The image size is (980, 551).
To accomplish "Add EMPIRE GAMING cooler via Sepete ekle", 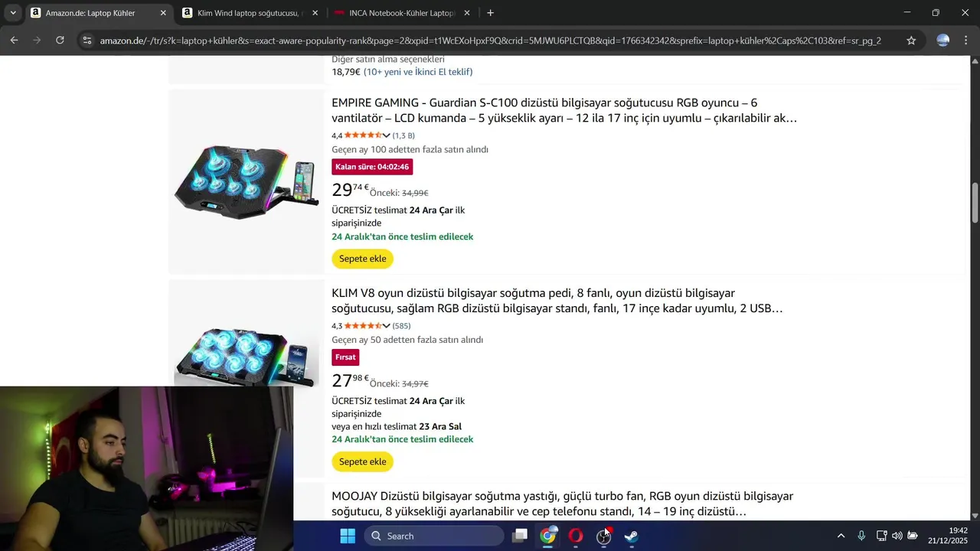I will (x=363, y=259).
